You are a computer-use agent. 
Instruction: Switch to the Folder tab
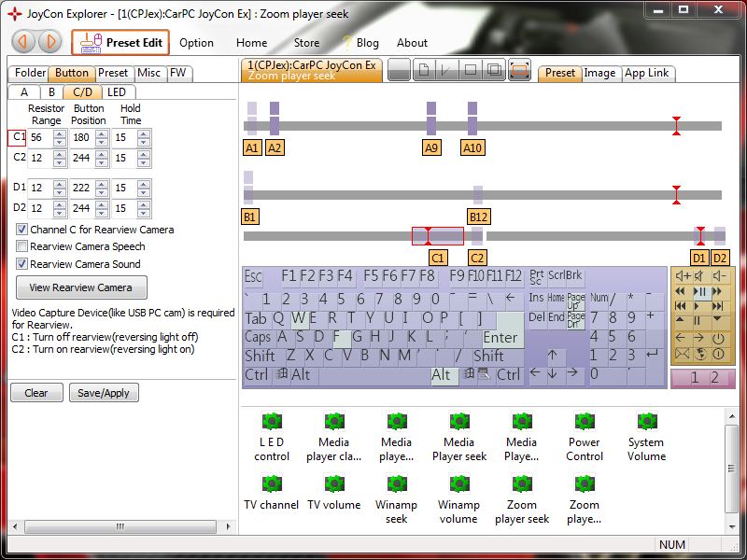pos(30,73)
